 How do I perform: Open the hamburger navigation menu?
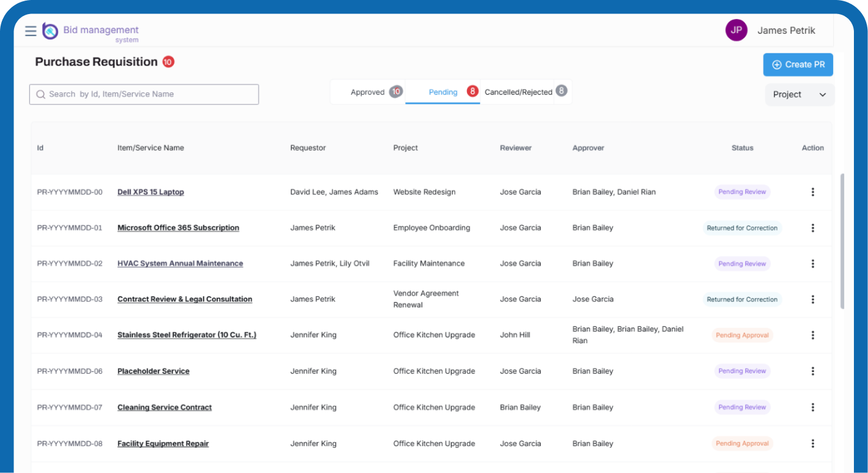(31, 31)
